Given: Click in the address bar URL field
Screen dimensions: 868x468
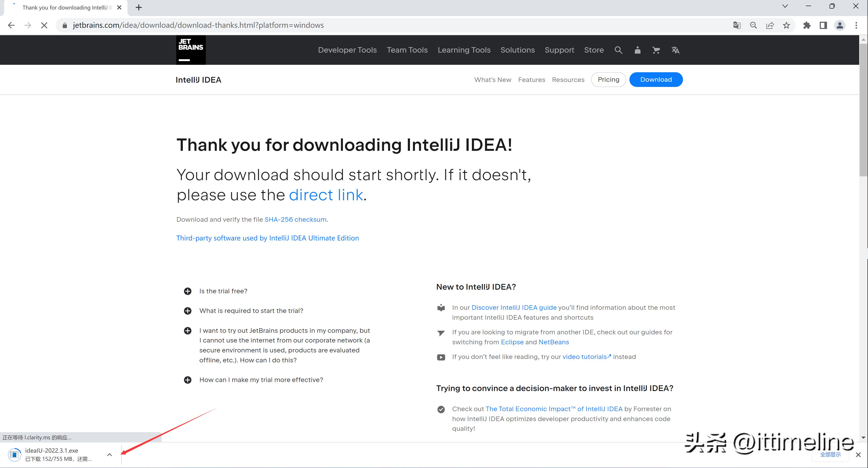Looking at the screenshot, I should (398, 25).
